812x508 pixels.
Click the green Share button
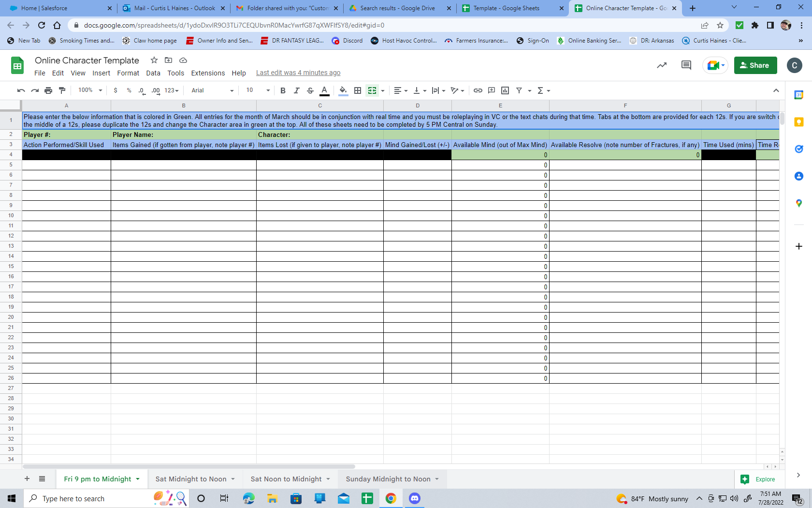[x=755, y=65]
